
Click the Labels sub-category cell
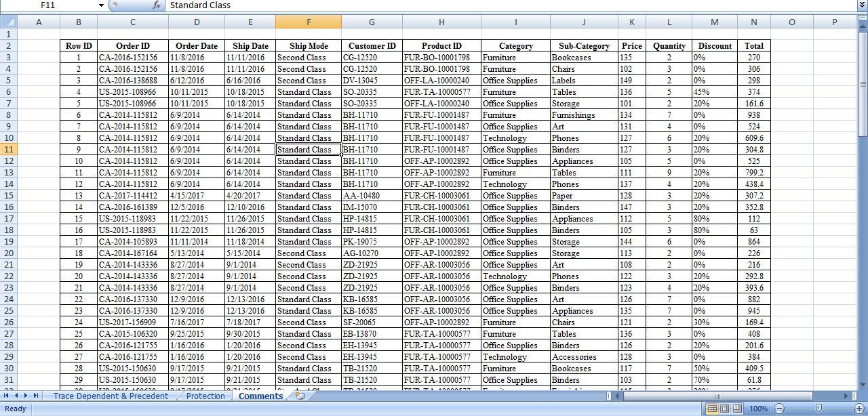pyautogui.click(x=584, y=80)
